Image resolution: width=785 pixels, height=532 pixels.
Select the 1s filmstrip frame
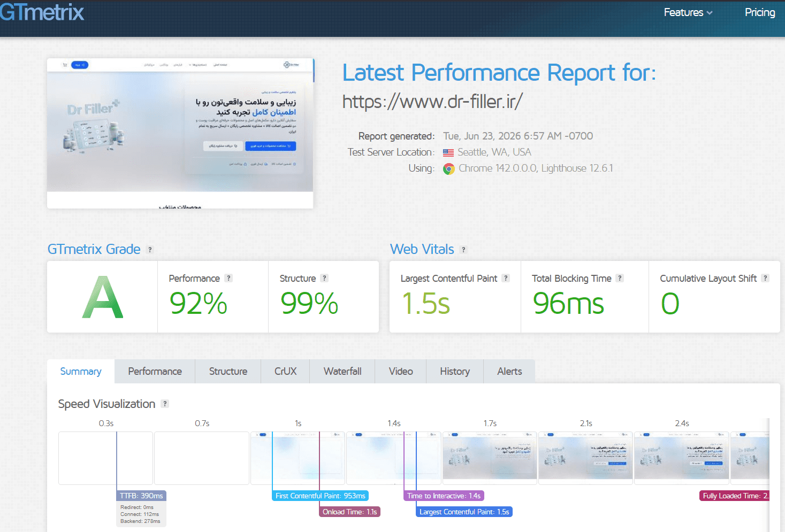298,458
